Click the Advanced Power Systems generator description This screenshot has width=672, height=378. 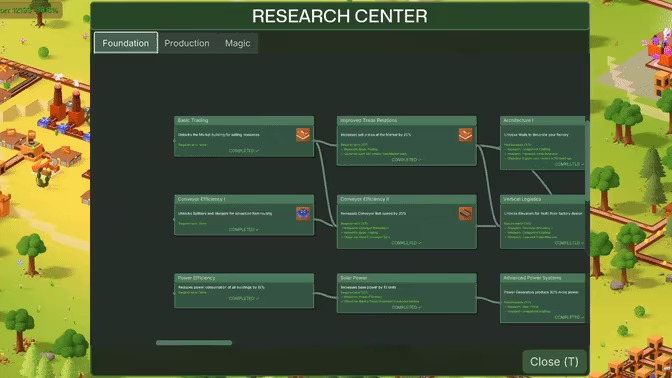click(541, 292)
